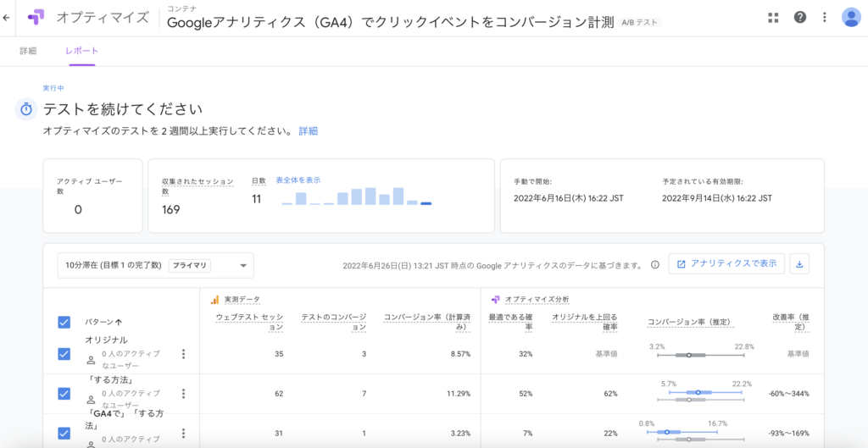Click the 「する方法」 blue conversion range bar
The height and width of the screenshot is (448, 868).
[x=705, y=391]
